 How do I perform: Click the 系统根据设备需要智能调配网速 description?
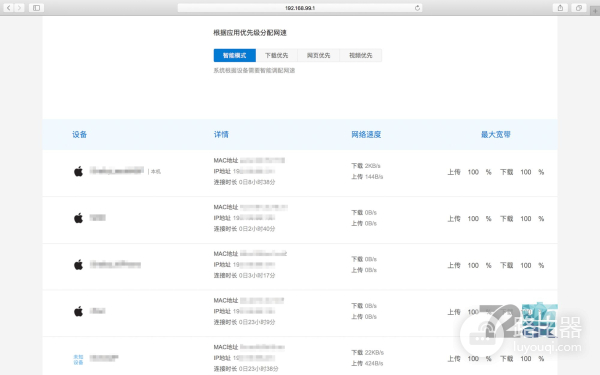254,70
